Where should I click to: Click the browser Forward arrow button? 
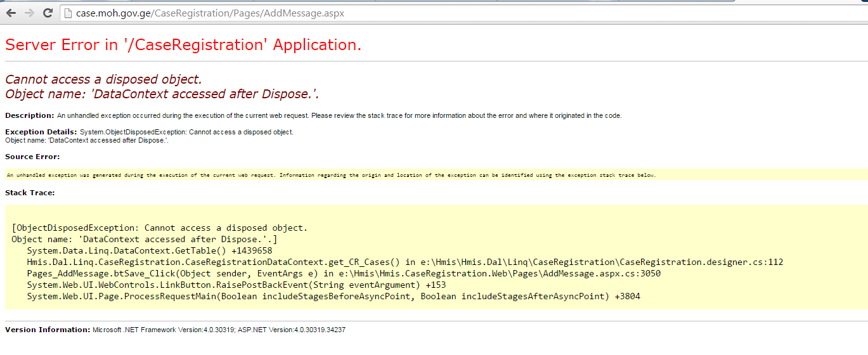(x=29, y=13)
